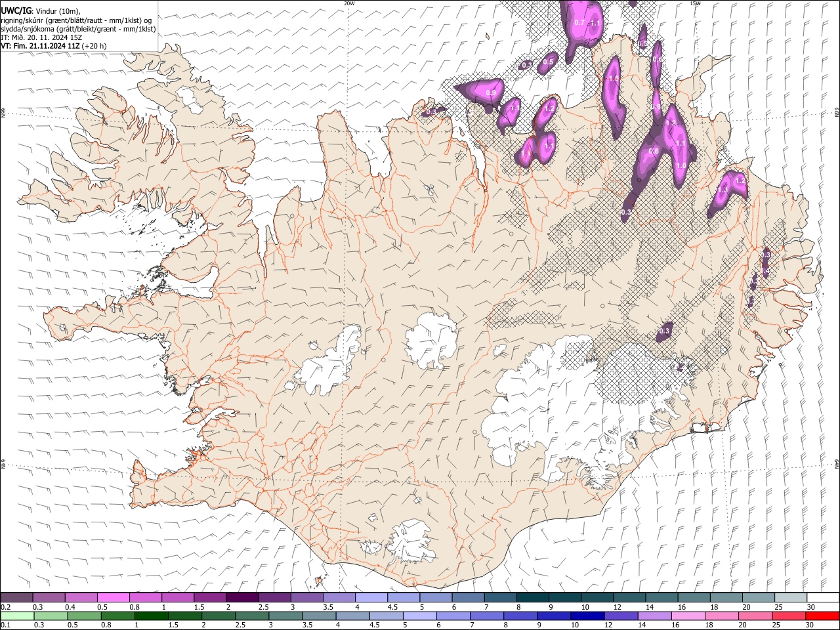The width and height of the screenshot is (840, 630).
Task: Click the 'UWC/IG' title text
Action: pos(16,11)
